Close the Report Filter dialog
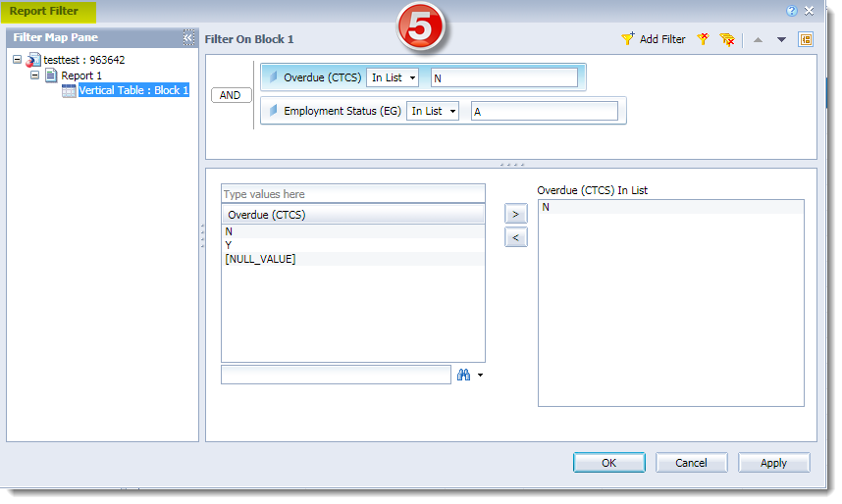The image size is (842, 504). click(810, 11)
